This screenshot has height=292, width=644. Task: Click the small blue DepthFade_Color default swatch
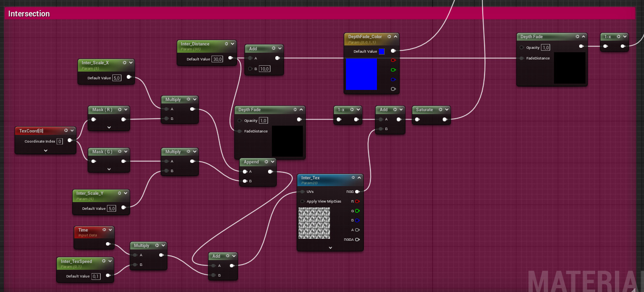(381, 51)
